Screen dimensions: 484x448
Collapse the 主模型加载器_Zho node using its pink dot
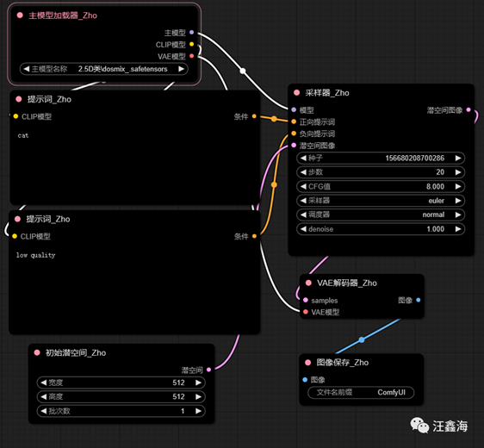point(20,16)
